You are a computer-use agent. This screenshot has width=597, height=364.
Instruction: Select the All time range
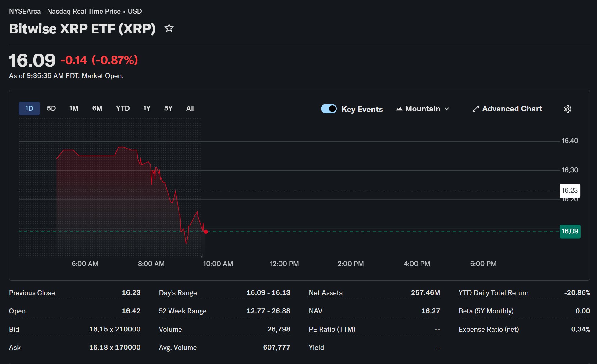(x=190, y=108)
